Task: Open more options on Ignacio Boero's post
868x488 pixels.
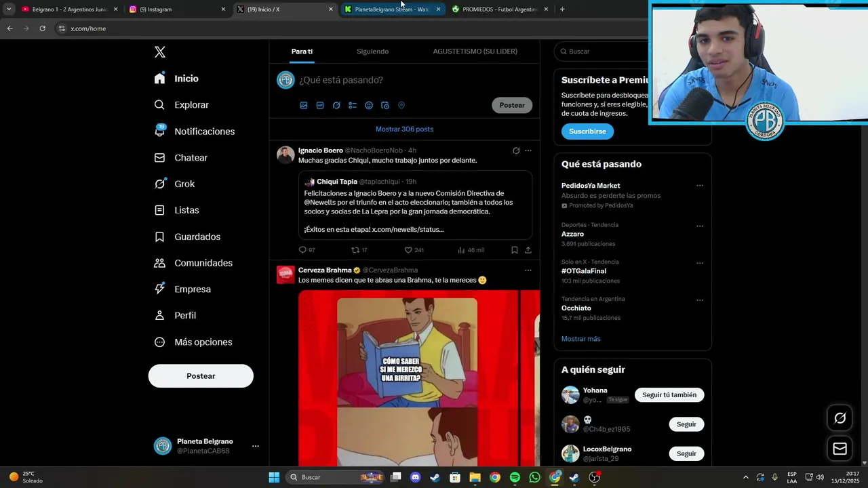Action: pos(528,150)
